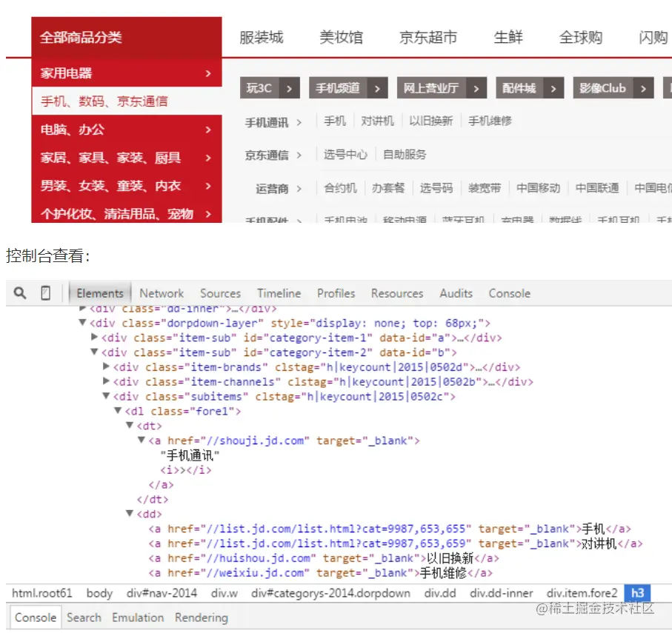Switch to the Sources tab
The width and height of the screenshot is (672, 633).
[220, 293]
